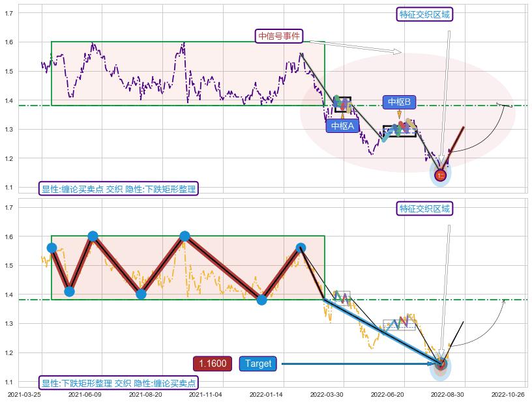This screenshot has height=402, width=532.
Task: Click the lowest blue pivot dot near 1.38
Action: coord(261,300)
